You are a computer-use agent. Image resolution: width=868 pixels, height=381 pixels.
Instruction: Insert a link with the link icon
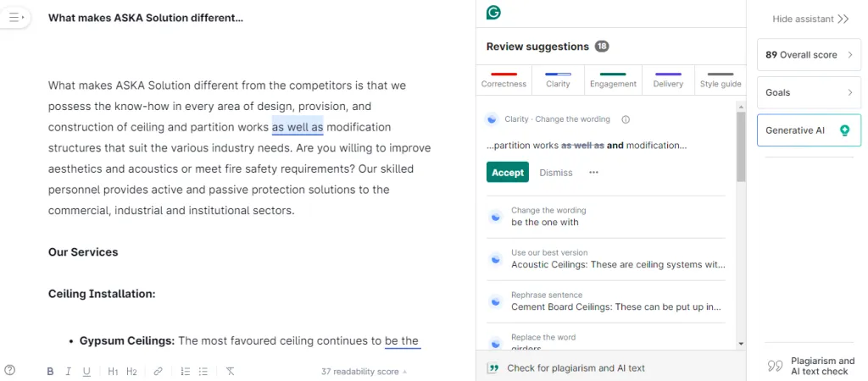(x=159, y=372)
